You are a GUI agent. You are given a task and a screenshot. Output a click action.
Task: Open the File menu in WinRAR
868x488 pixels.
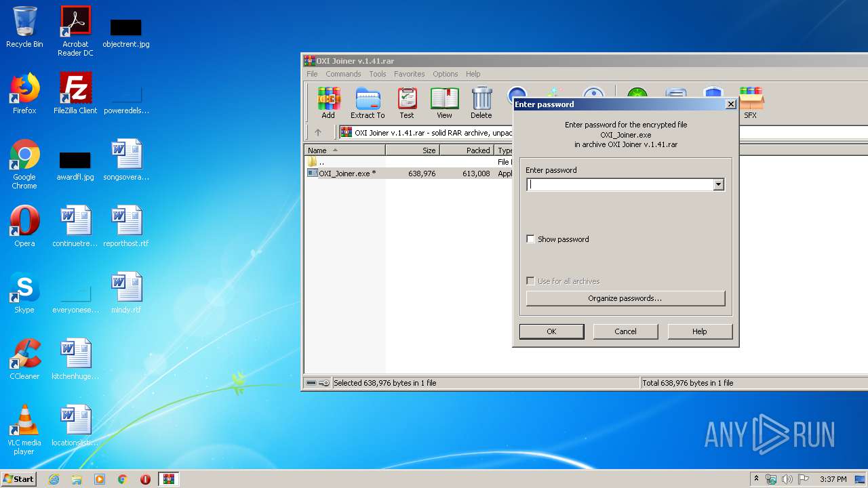click(x=312, y=74)
